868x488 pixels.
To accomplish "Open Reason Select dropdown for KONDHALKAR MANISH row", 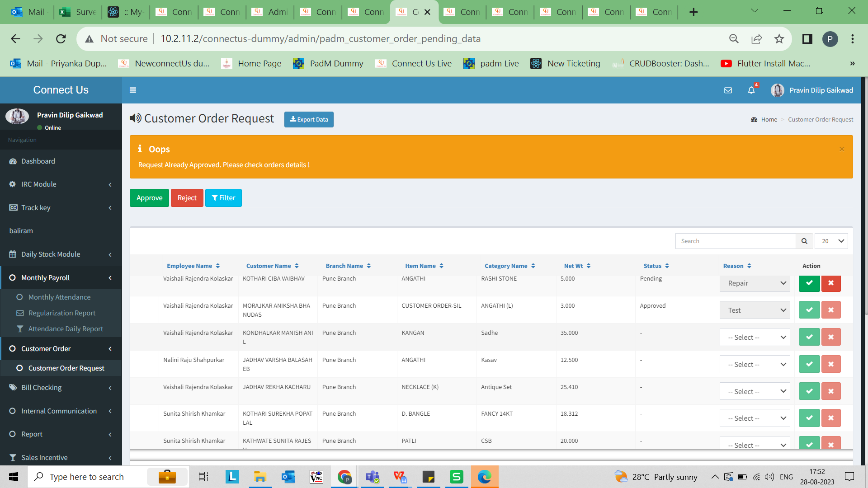I will pos(755,337).
